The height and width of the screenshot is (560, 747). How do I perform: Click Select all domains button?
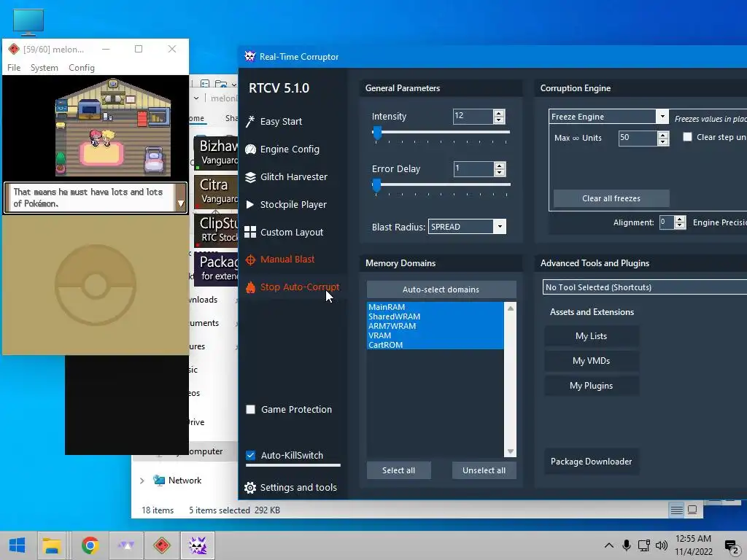399,470
